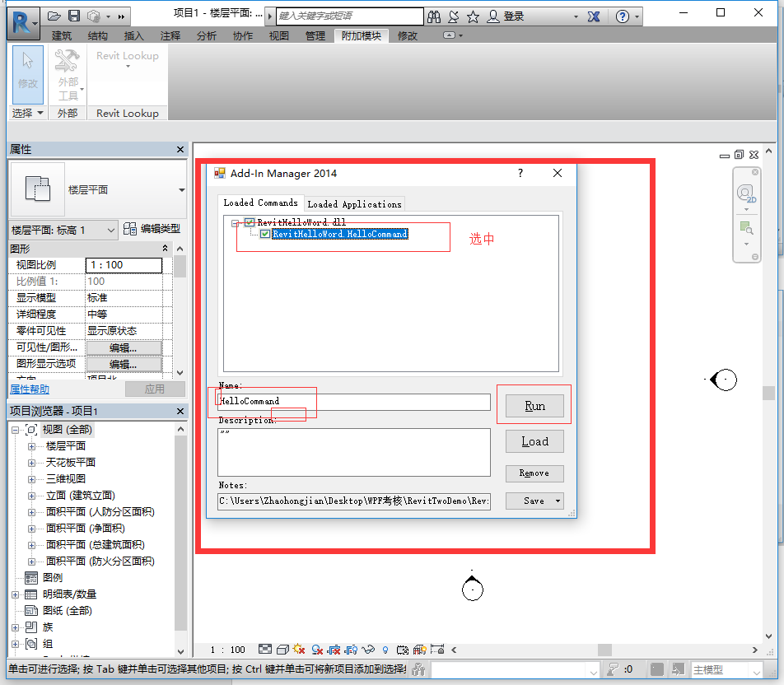Click the Remove button

point(534,473)
